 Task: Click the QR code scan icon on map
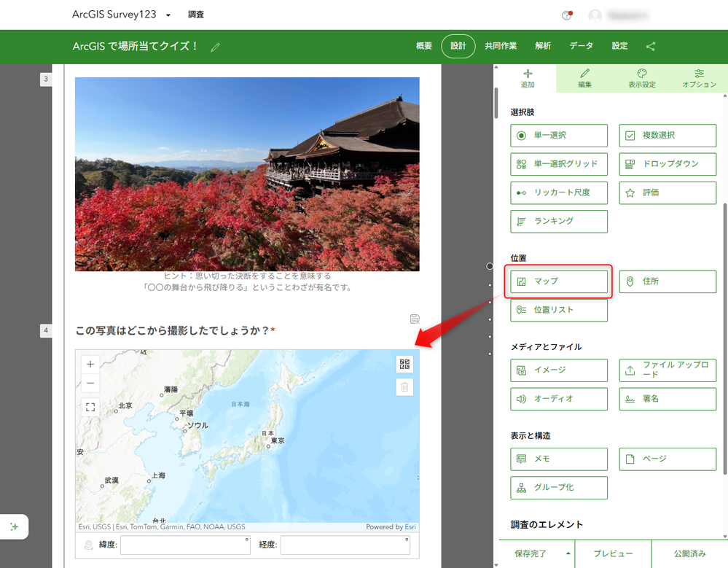click(404, 364)
